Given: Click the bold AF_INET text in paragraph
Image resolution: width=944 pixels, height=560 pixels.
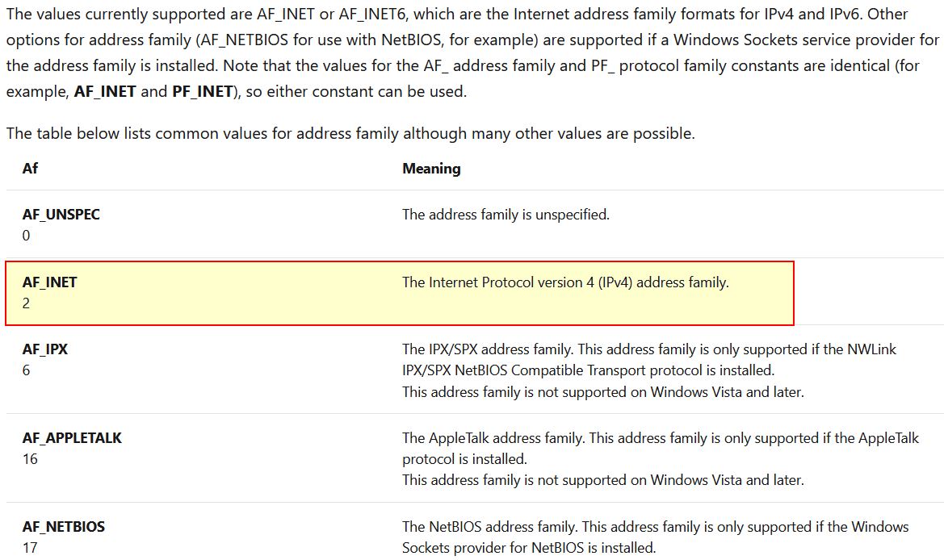Looking at the screenshot, I should point(105,91).
